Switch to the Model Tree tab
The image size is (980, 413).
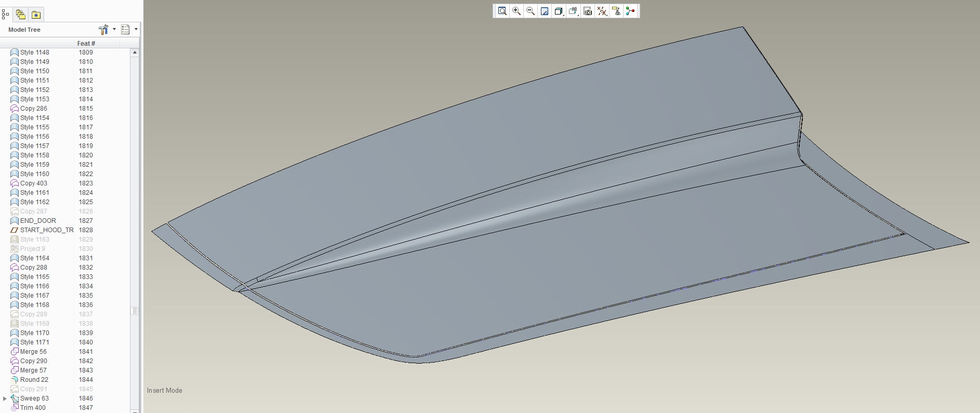pos(6,15)
